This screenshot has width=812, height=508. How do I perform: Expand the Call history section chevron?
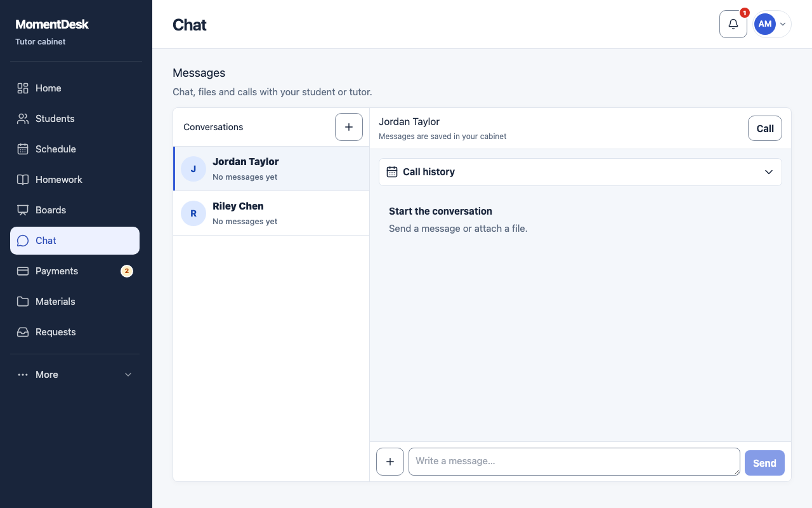pyautogui.click(x=769, y=172)
